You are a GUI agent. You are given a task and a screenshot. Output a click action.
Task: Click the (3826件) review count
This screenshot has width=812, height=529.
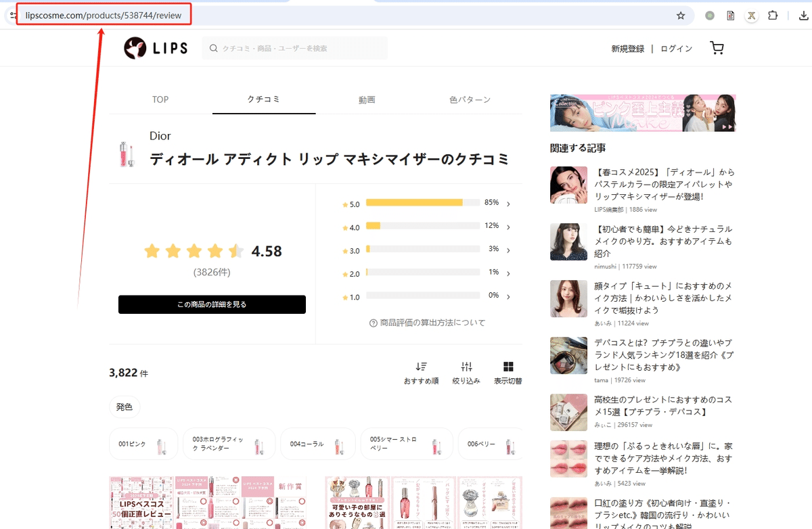[x=212, y=272]
